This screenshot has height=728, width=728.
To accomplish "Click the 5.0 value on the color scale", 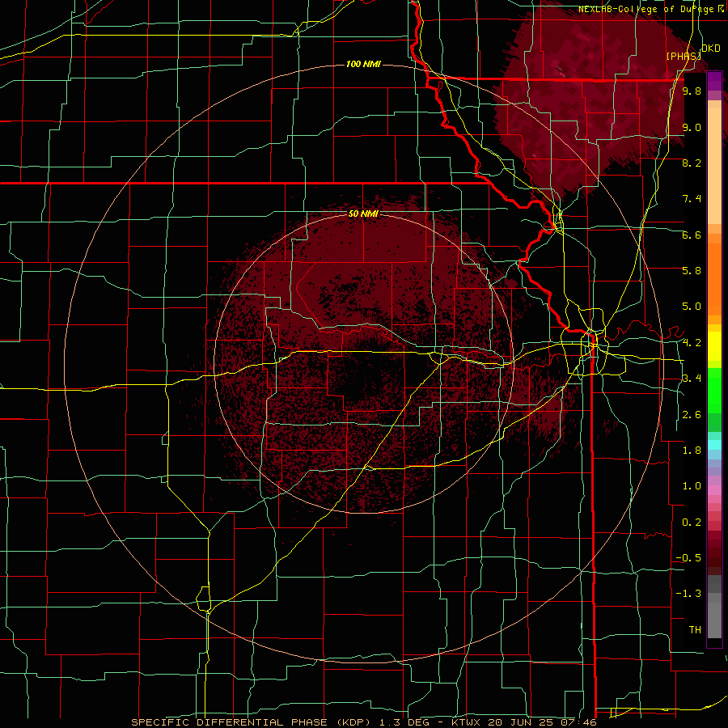I will point(692,307).
